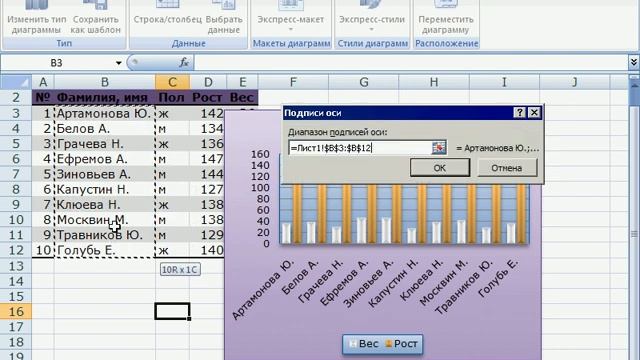
Task: Select row 13 header
Action: click(x=16, y=266)
